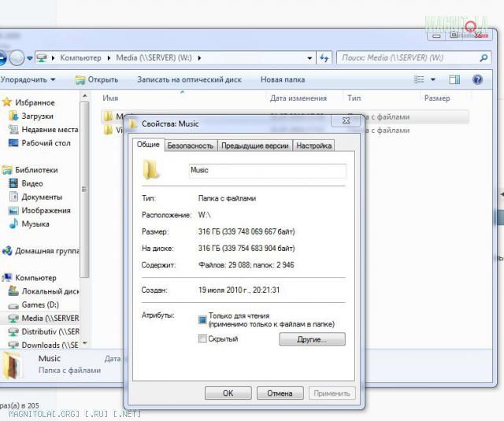
Task: Click the refresh arrows icon beside address bar
Action: [x=324, y=57]
